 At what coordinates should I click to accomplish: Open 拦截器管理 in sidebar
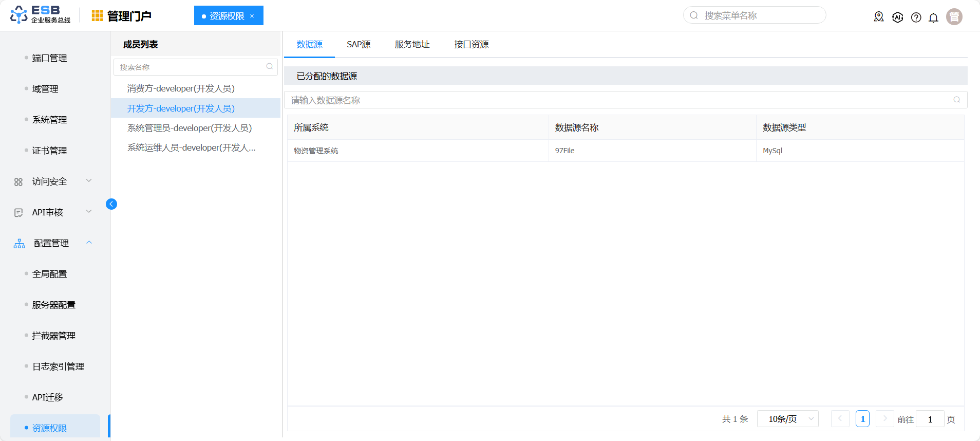[x=54, y=336]
